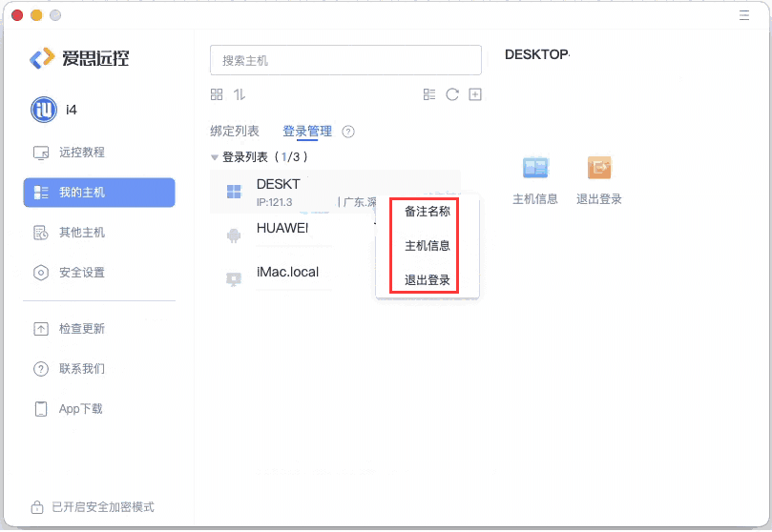The height and width of the screenshot is (532, 772).
Task: Switch to the 绑定列表 tab
Action: pyautogui.click(x=235, y=132)
